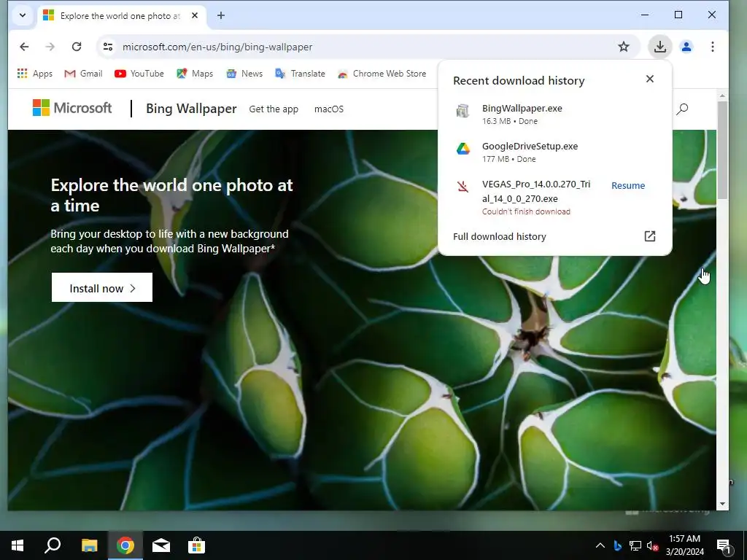Image resolution: width=747 pixels, height=560 pixels.
Task: Open the YouTube bookmark
Action: pyautogui.click(x=139, y=74)
